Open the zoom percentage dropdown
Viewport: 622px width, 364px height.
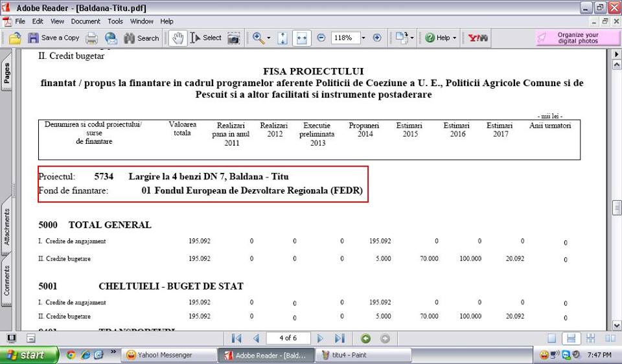coord(363,38)
